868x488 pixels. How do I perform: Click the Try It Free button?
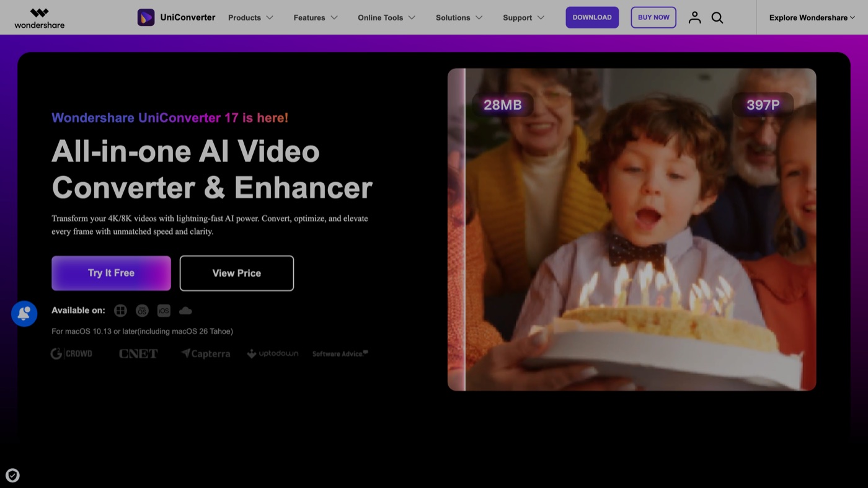click(x=111, y=273)
